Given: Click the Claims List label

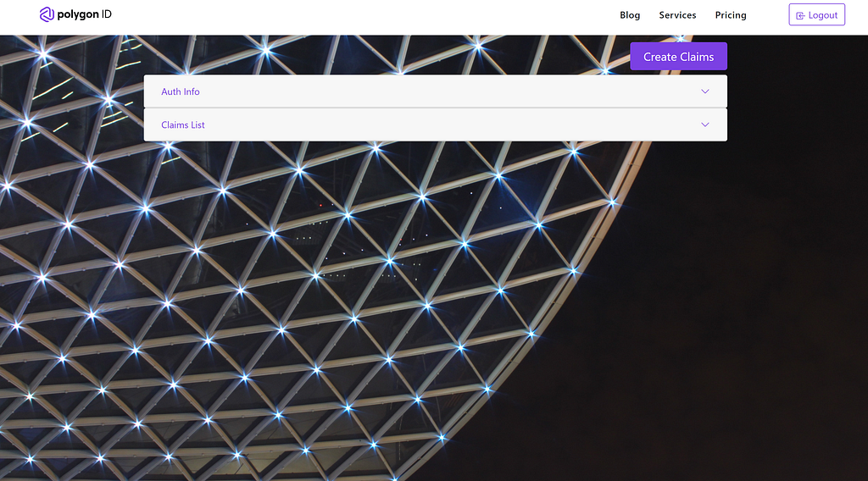Looking at the screenshot, I should [183, 125].
